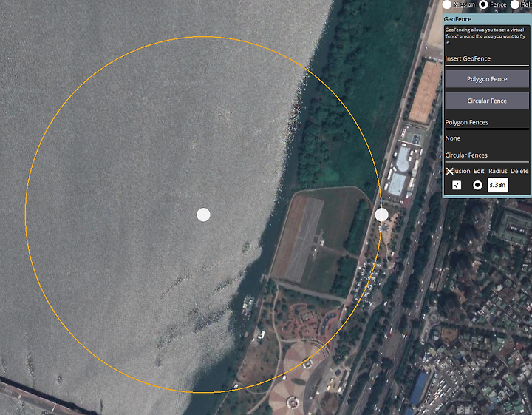Screen dimensions: 532x415
Task: Click the GeoFence panel title
Action: [457, 19]
